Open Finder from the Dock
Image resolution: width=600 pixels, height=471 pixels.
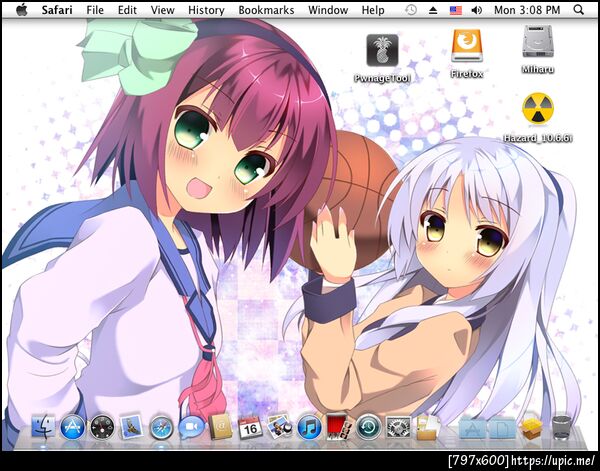[x=43, y=427]
